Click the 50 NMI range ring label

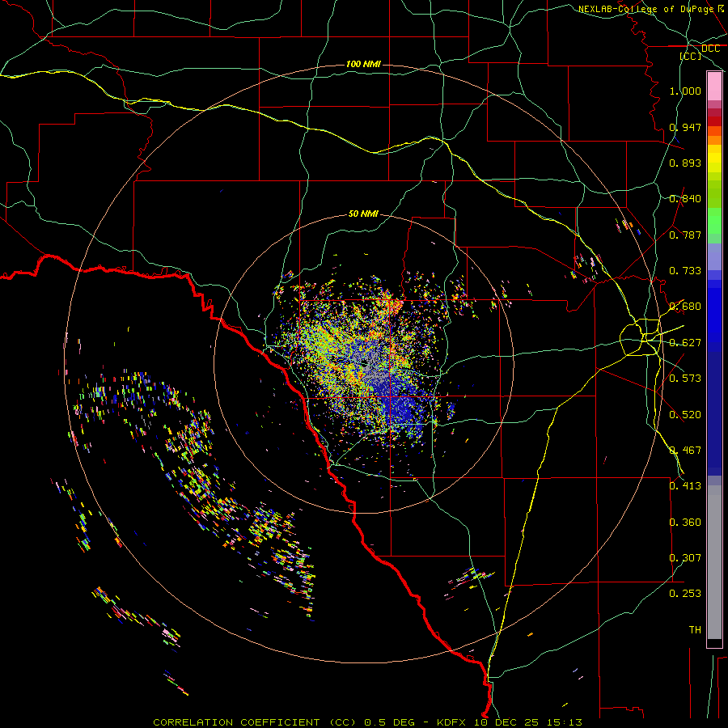[363, 214]
